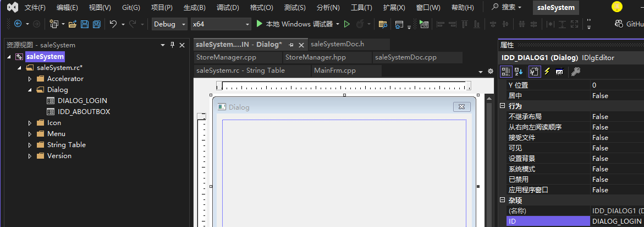Expand the Icon folder
644x227 pixels.
pos(30,122)
